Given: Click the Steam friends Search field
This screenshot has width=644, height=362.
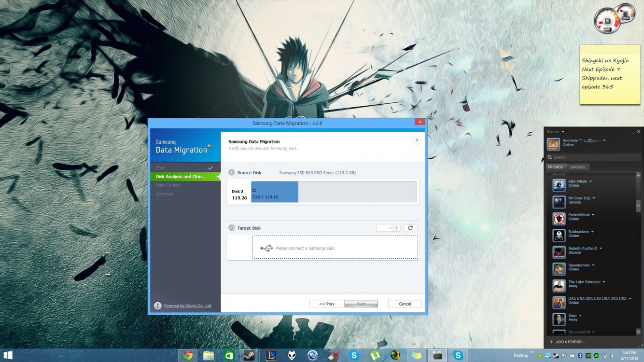Looking at the screenshot, I should [x=594, y=157].
